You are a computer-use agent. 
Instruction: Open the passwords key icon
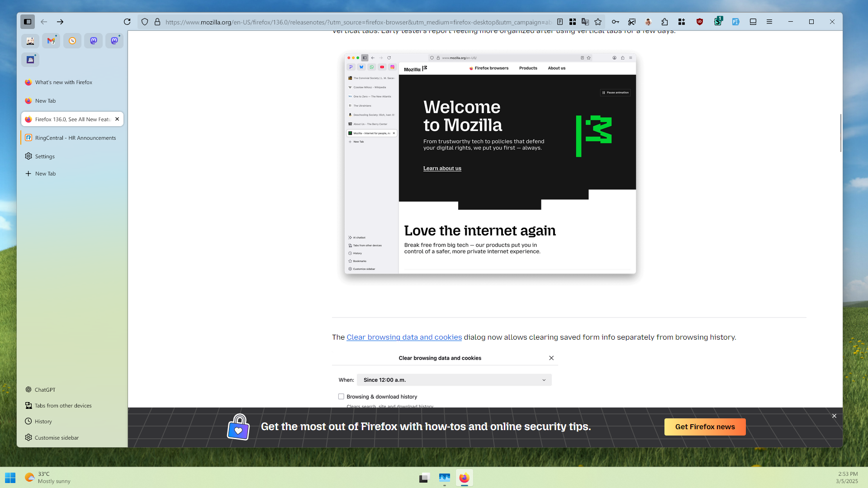pos(616,22)
